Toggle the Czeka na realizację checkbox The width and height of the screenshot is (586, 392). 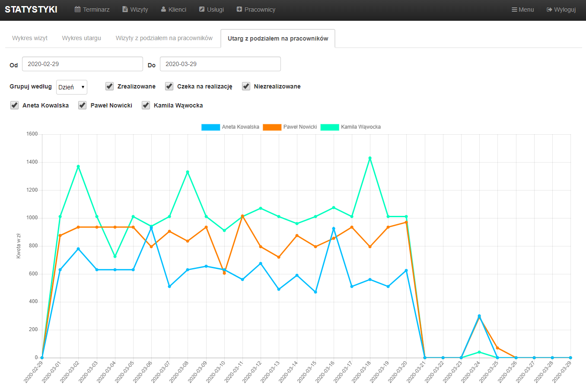(x=169, y=86)
